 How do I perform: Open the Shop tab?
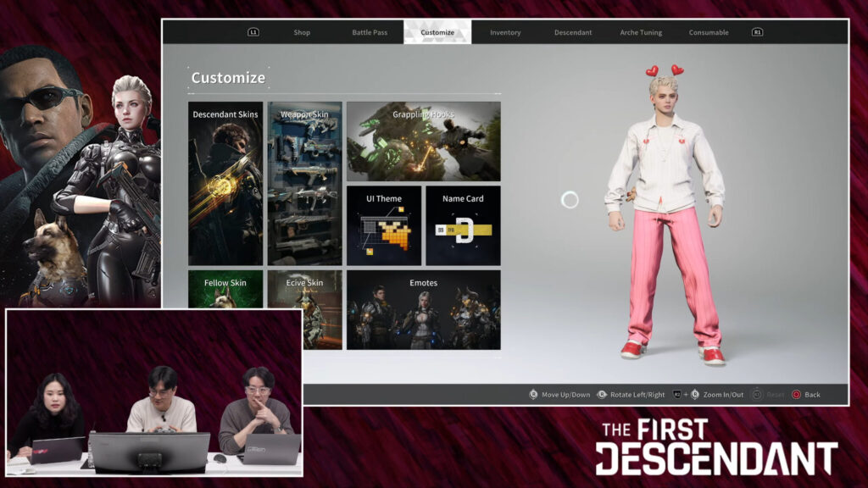302,32
